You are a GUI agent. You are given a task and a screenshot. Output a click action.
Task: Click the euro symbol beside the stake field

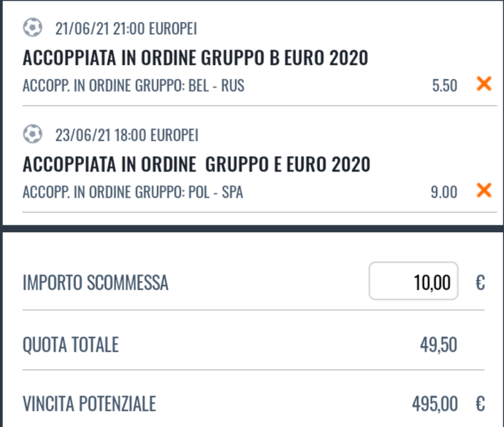480,282
